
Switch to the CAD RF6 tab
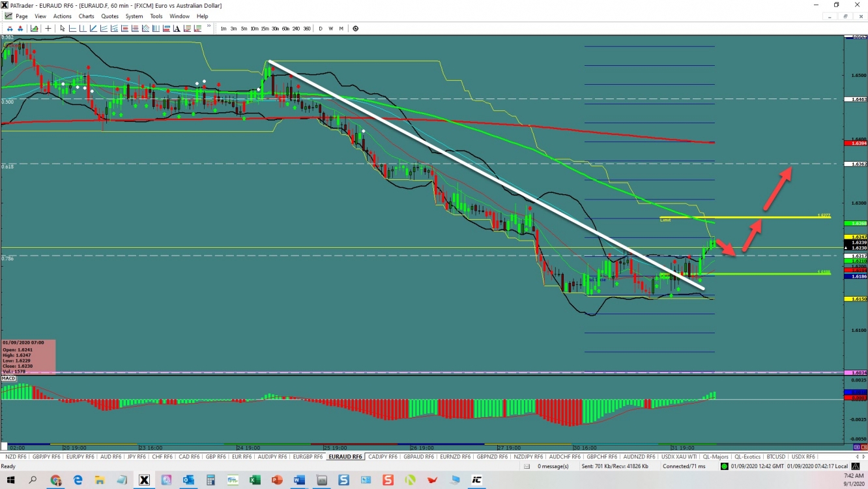click(189, 456)
